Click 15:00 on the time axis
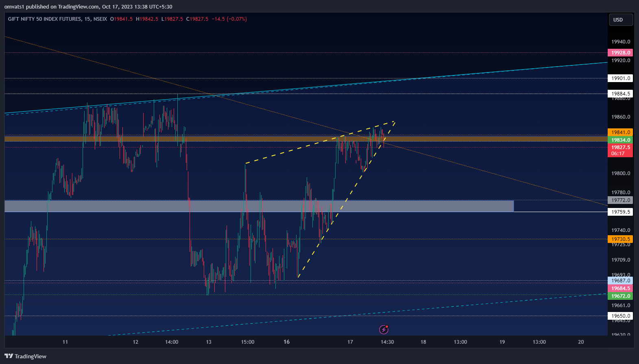Image resolution: width=639 pixels, height=364 pixels. coord(248,342)
